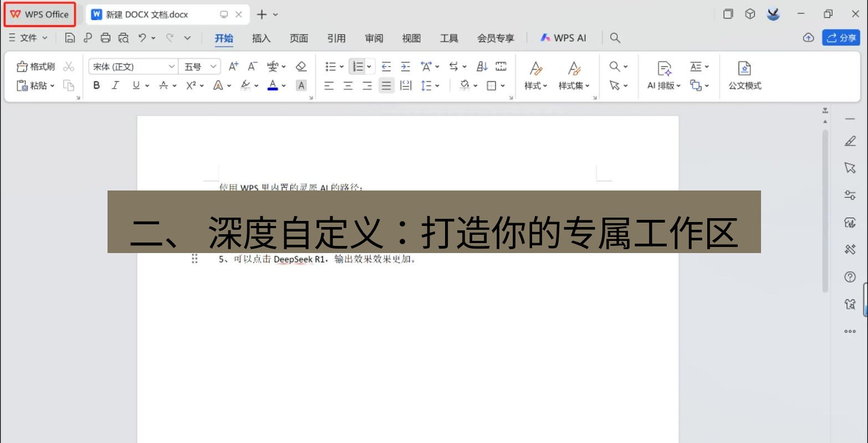Image resolution: width=868 pixels, height=443 pixels.
Task: Apply paragraph shading paint bucket
Action: tap(464, 85)
